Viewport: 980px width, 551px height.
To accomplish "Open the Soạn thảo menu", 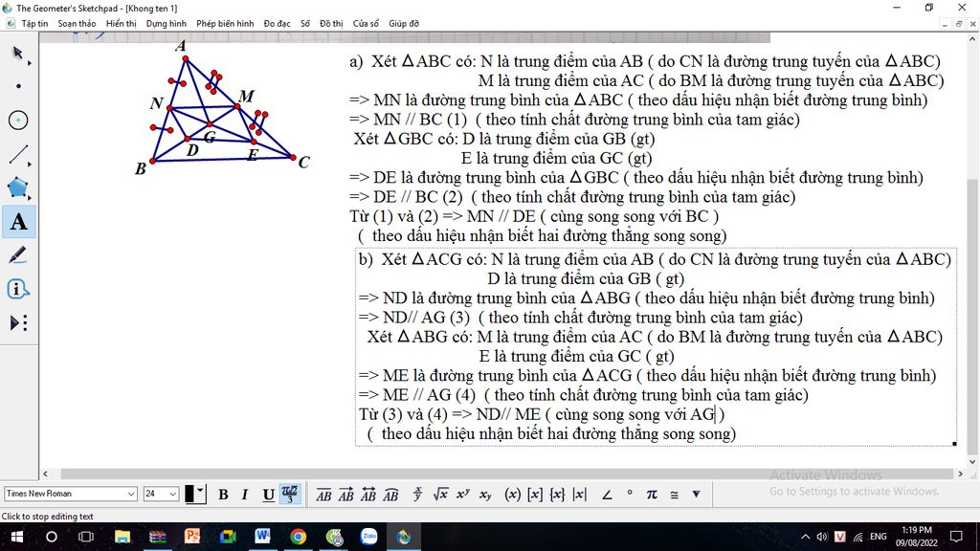I will (77, 24).
